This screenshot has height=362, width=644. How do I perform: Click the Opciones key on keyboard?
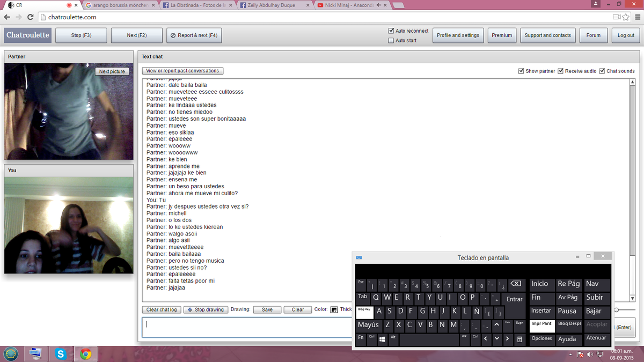coord(542,339)
